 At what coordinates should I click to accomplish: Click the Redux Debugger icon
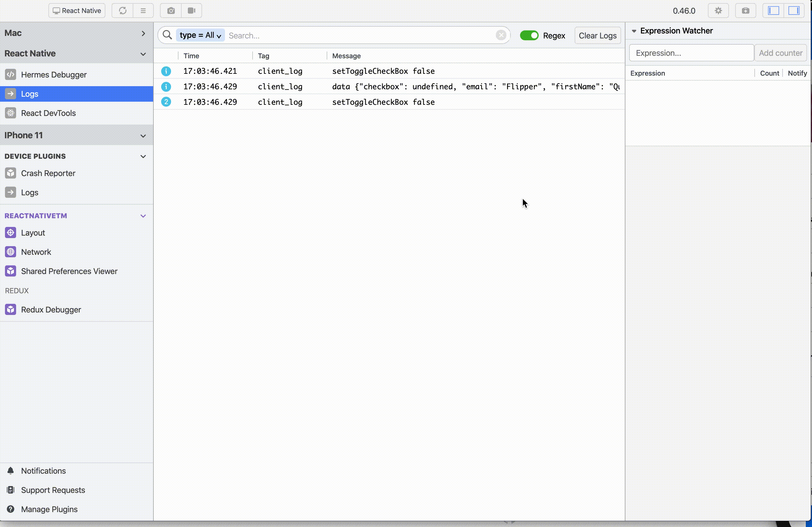click(x=11, y=310)
